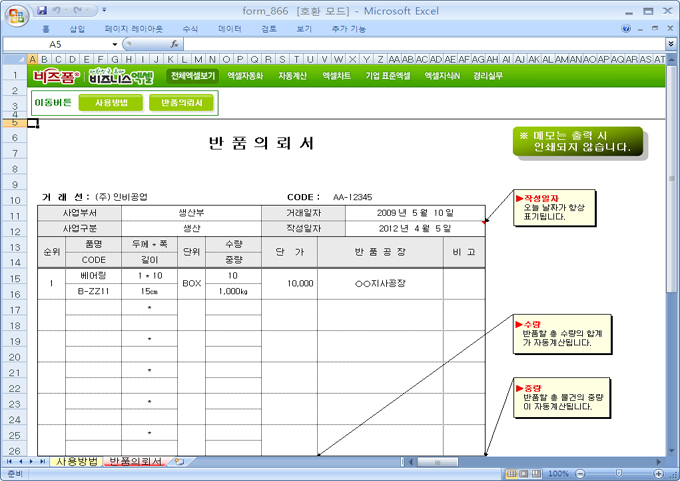The height and width of the screenshot is (481, 680).
Task: Select the 1,000kg weight cell
Action: pyautogui.click(x=233, y=291)
